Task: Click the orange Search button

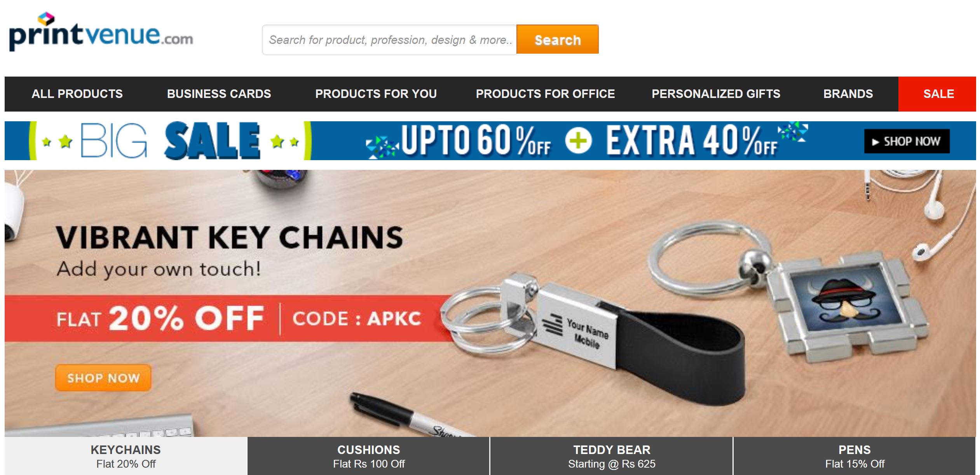Action: 557,39
